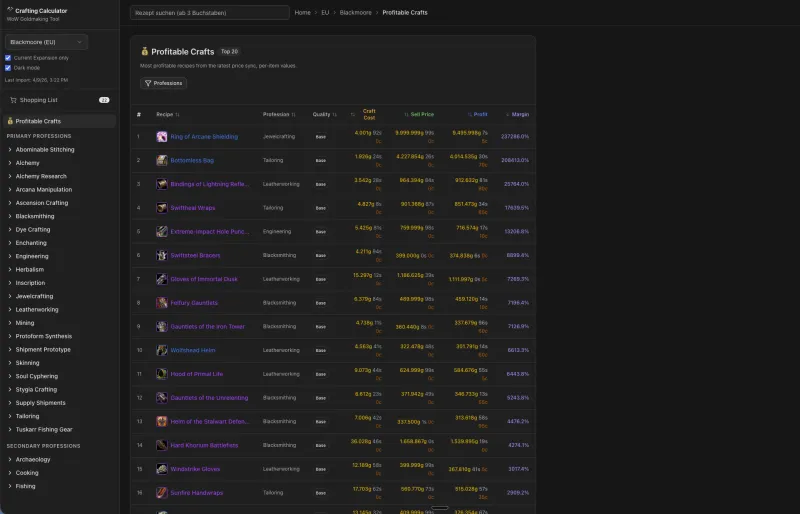
Task: Open the Swiftheal Wraps recipe link
Action: pos(193,208)
